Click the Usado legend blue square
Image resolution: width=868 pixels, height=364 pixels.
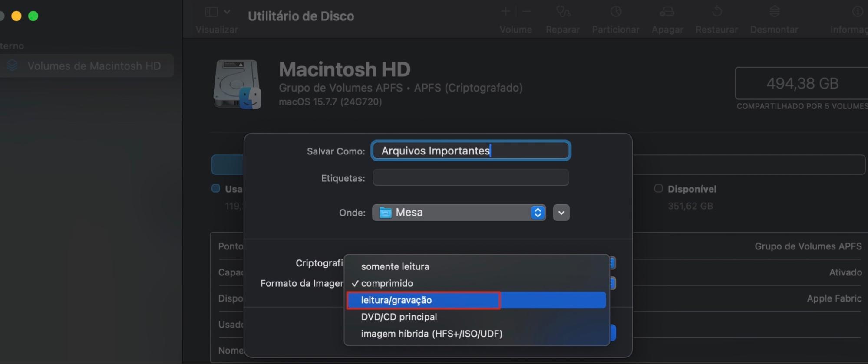pos(215,188)
